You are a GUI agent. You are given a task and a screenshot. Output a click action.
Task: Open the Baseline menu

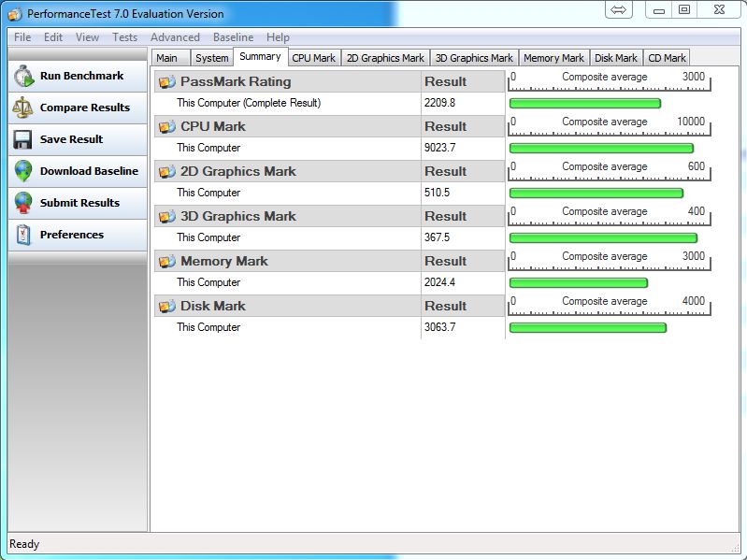(233, 37)
